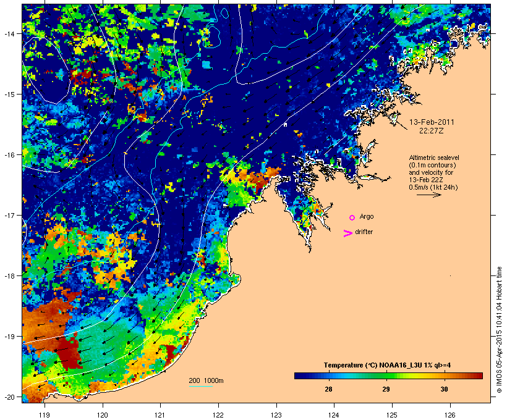Click the 'drifter' legend label
The image size is (507, 420).
point(364,232)
